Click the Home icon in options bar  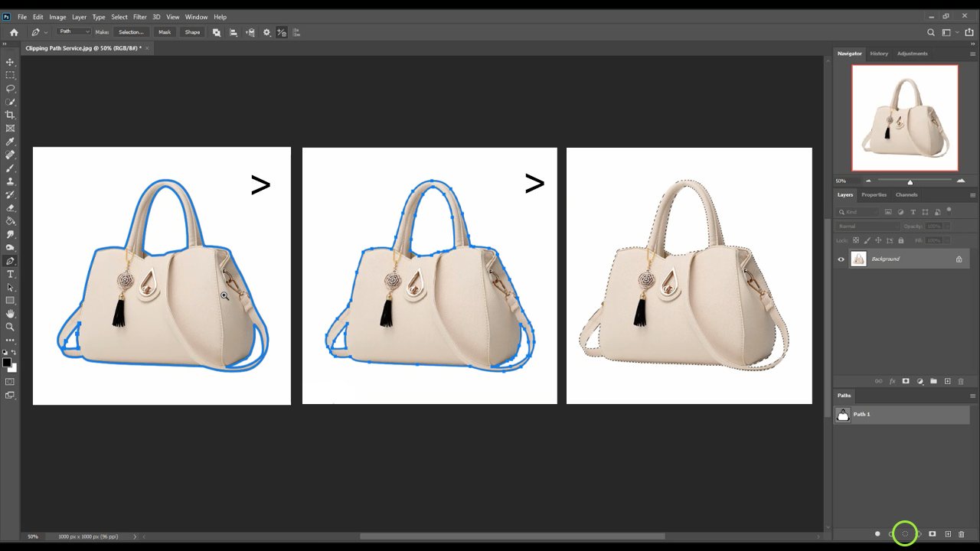(14, 32)
